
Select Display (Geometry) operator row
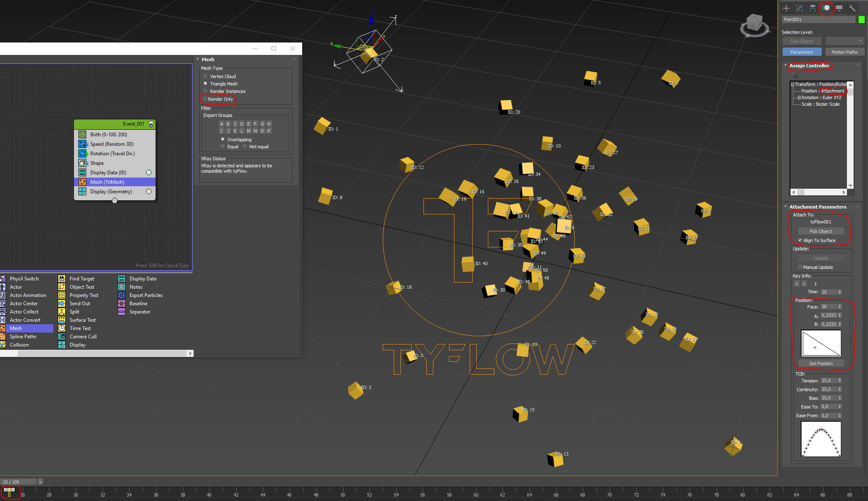(115, 192)
